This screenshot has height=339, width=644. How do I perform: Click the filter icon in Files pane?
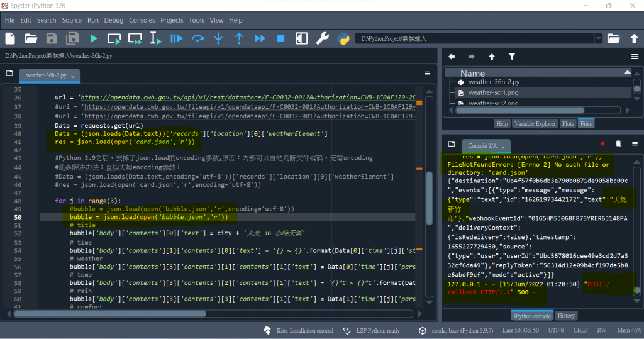point(512,57)
